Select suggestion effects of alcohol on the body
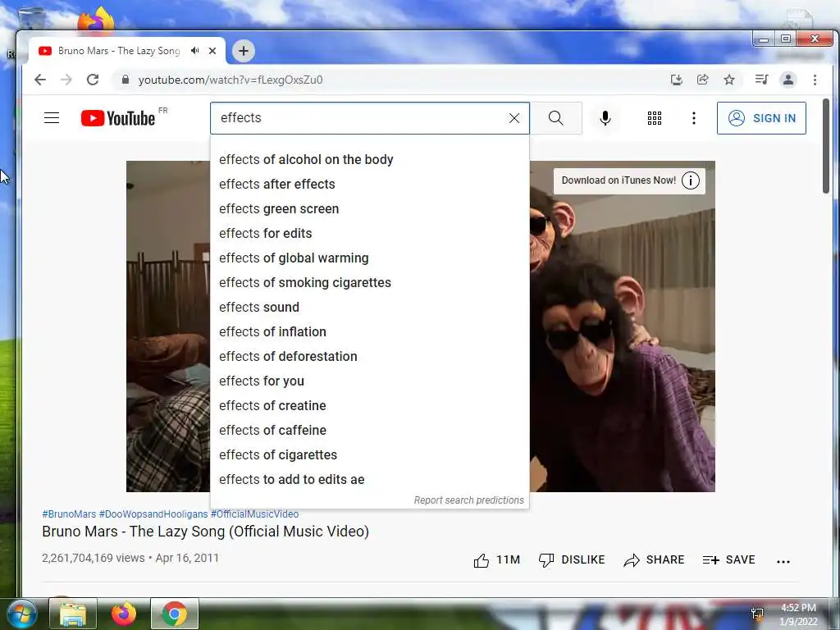The image size is (840, 630). click(x=370, y=160)
